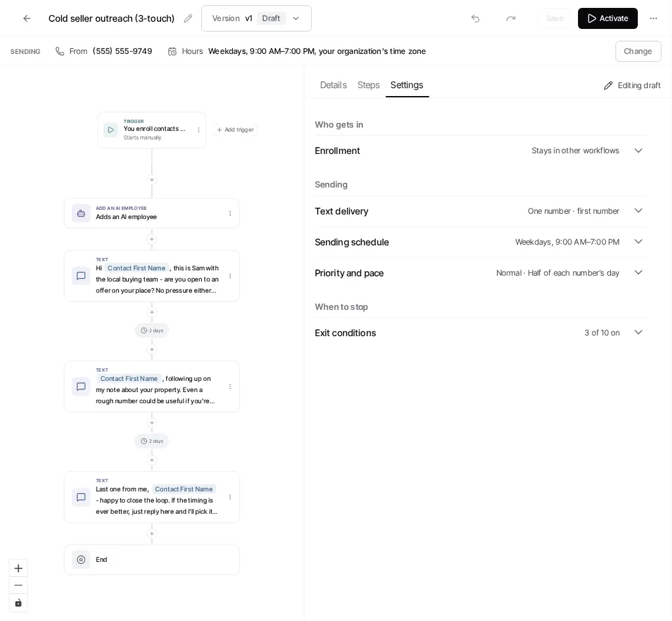
Task: Click the chat icon on 'Hi Contact First Name' text
Action: coord(81,276)
